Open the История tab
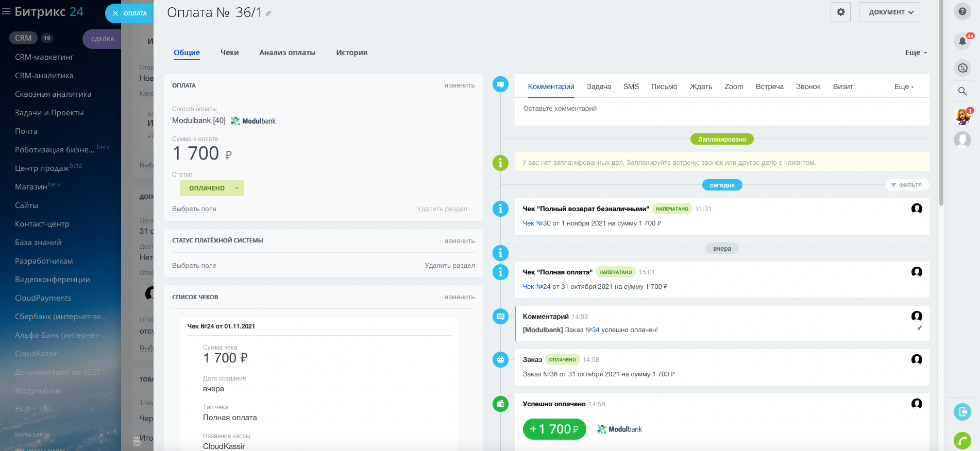This screenshot has width=980, height=451. point(351,53)
